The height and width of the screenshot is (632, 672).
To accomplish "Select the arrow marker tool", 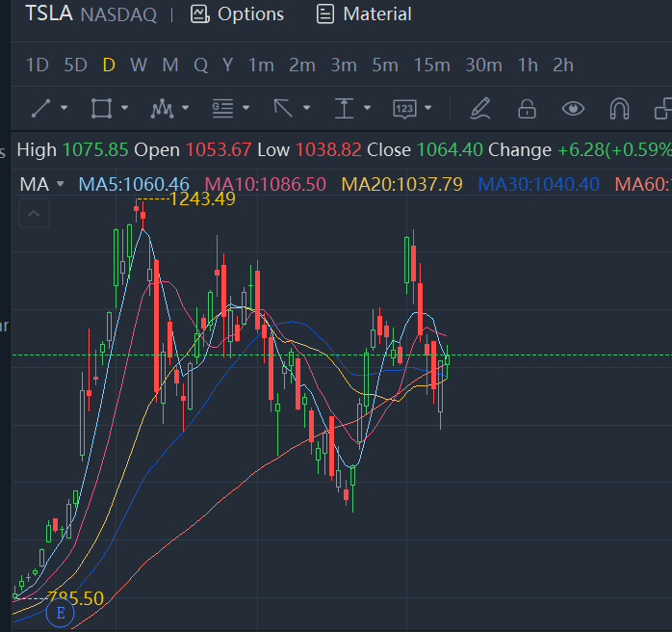I will 283,108.
